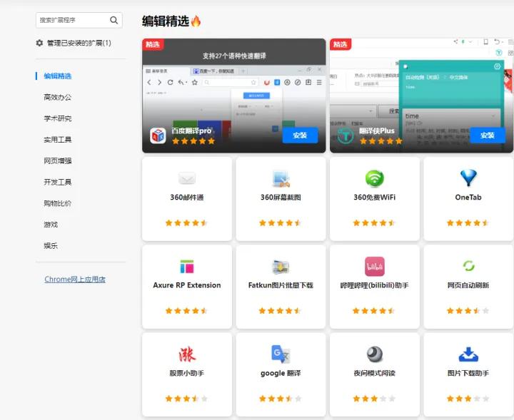Open the google 翻译 icon

click(281, 354)
